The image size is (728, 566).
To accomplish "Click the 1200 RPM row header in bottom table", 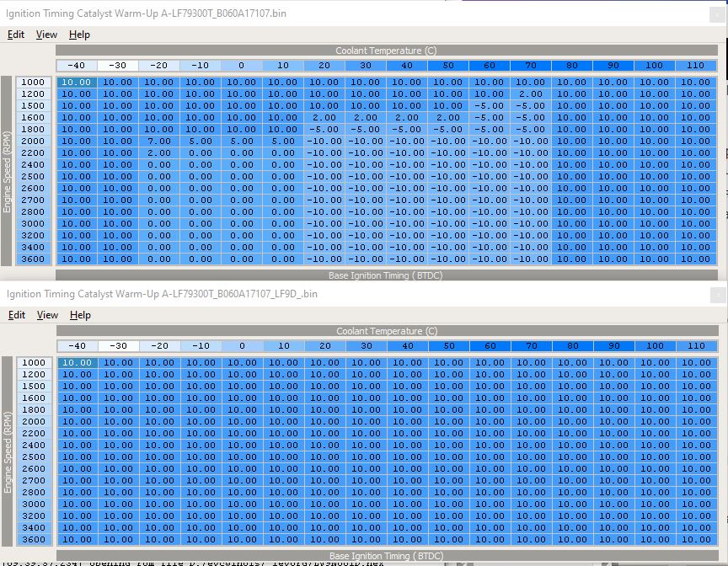I will (35, 374).
